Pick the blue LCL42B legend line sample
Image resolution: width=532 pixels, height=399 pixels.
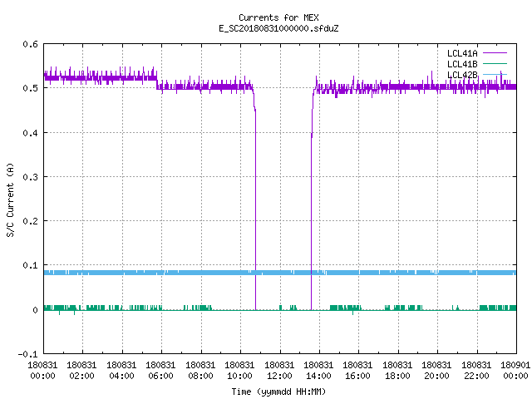pyautogui.click(x=495, y=74)
